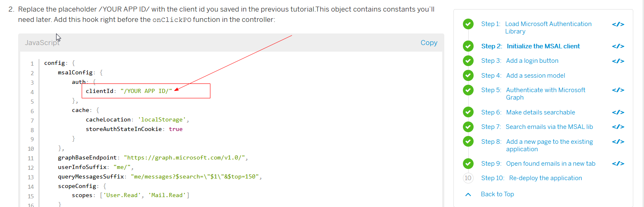The height and width of the screenshot is (207, 644).
Task: Click the code icon for Step 7
Action: coord(618,127)
